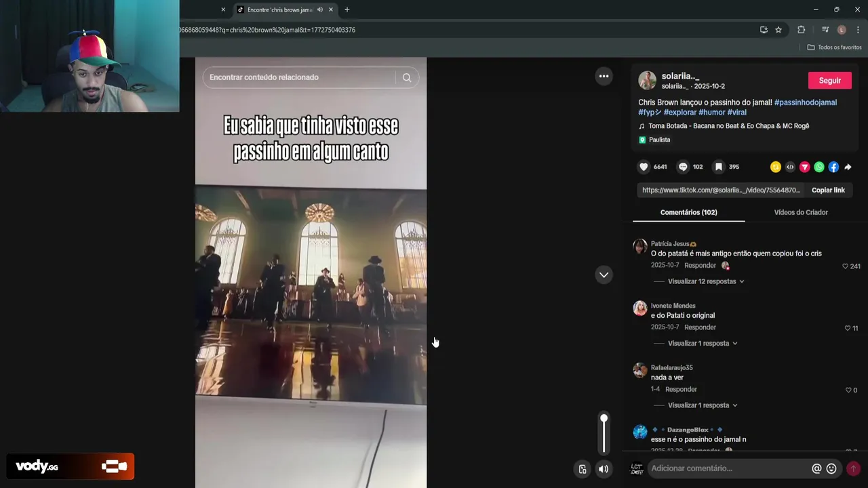Viewport: 868px width, 488px height.
Task: Click the volume slider handle
Action: (604, 418)
